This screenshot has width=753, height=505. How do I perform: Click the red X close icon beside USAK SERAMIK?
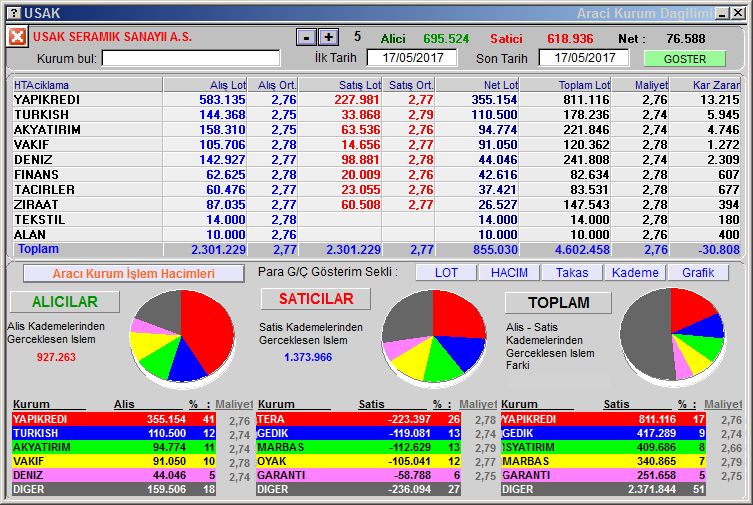click(17, 37)
